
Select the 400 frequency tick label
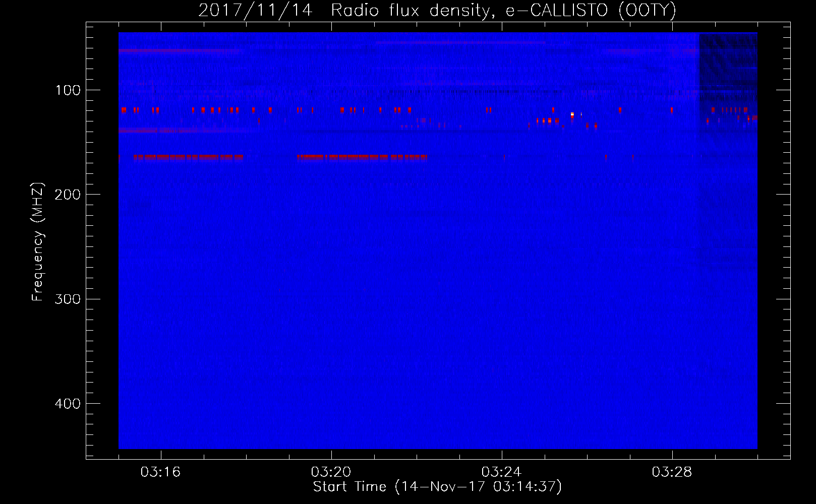68,404
